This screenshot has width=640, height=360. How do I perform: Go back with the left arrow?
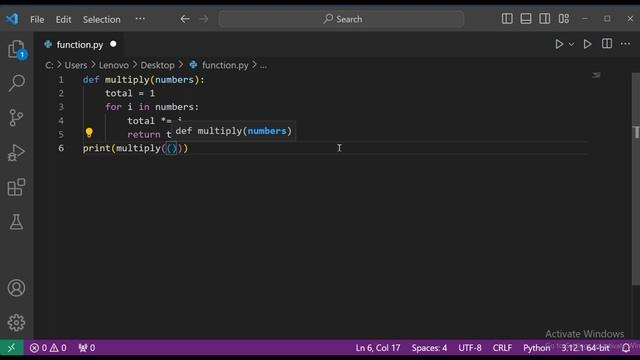pos(185,19)
